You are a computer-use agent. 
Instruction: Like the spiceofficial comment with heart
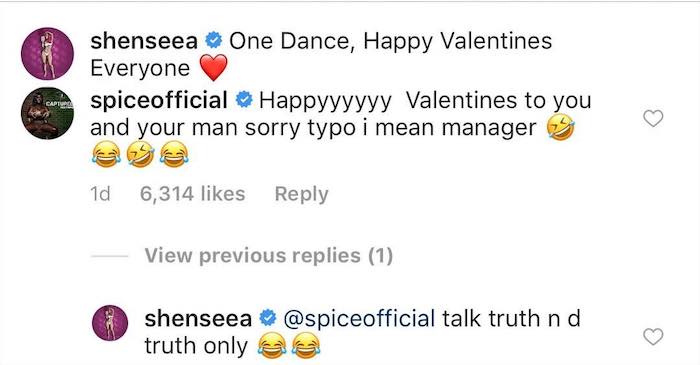tap(653, 119)
